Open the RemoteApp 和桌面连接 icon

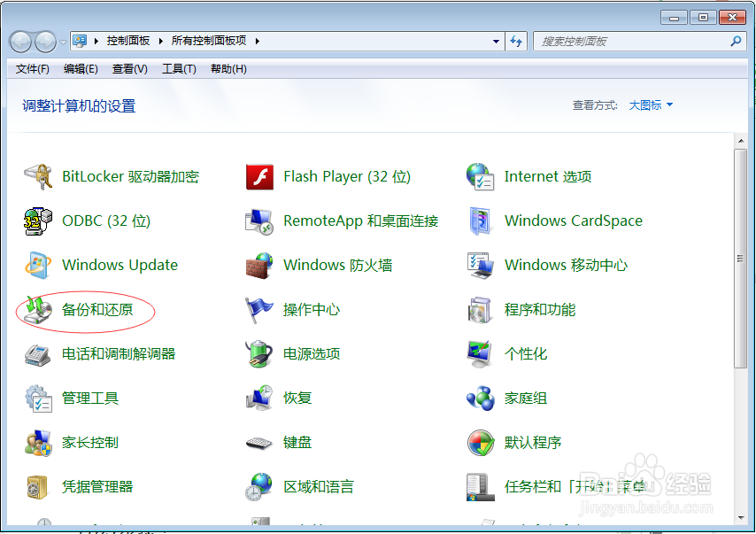coord(259,221)
